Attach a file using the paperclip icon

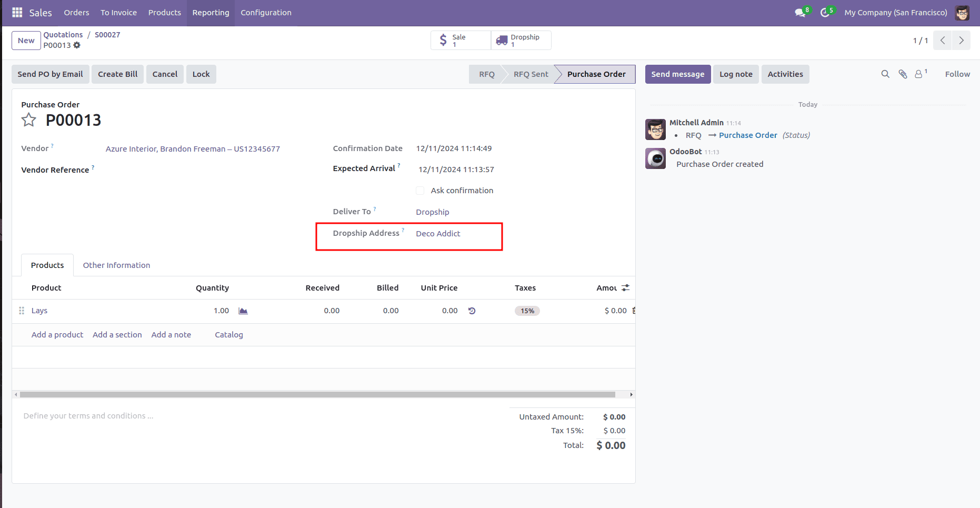[x=903, y=74]
